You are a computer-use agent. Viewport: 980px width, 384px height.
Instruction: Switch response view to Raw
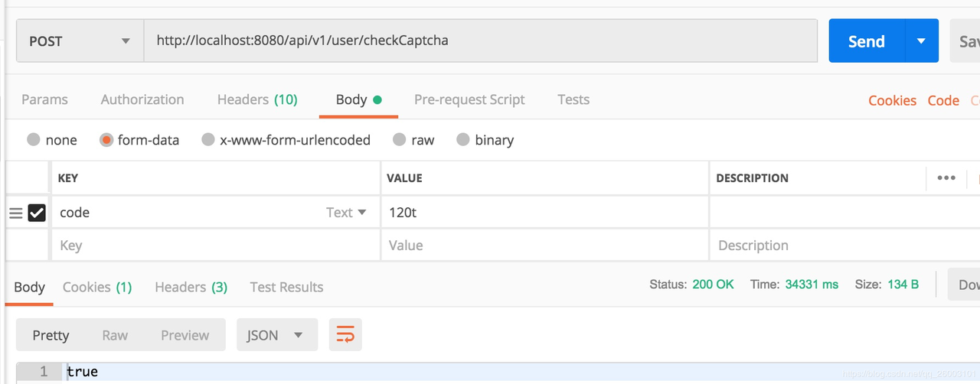pyautogui.click(x=115, y=335)
